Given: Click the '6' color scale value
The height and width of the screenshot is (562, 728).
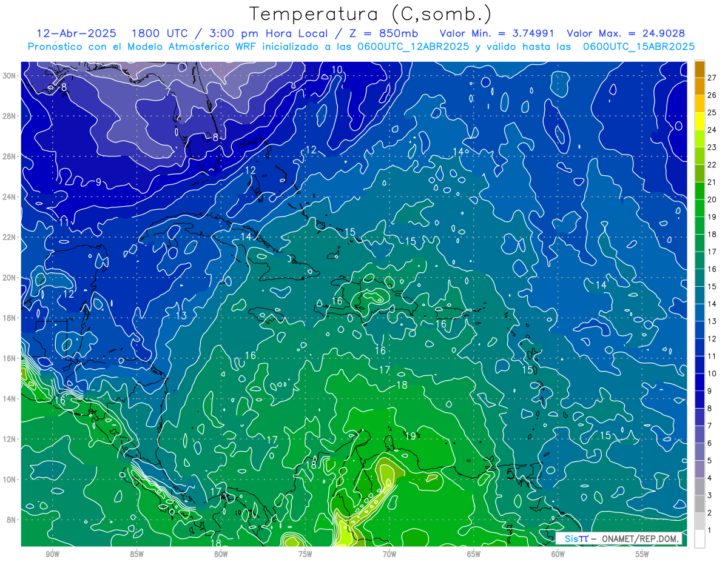Looking at the screenshot, I should tap(710, 443).
